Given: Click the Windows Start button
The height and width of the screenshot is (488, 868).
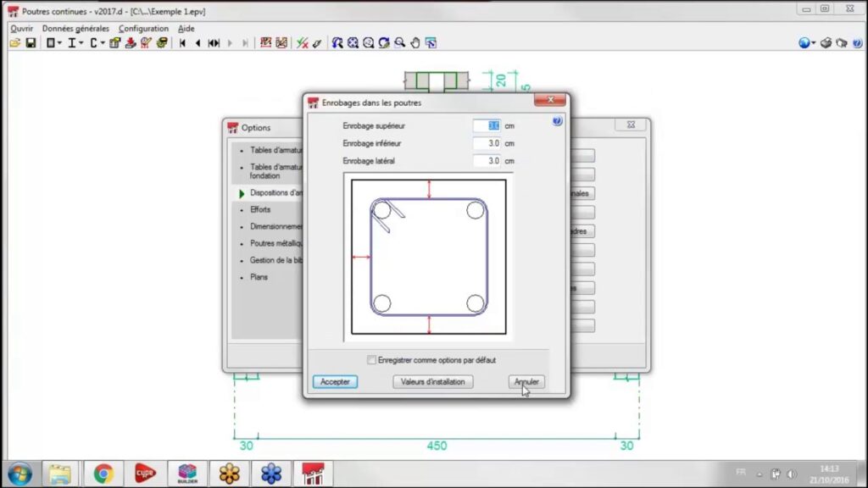Looking at the screenshot, I should (x=19, y=473).
